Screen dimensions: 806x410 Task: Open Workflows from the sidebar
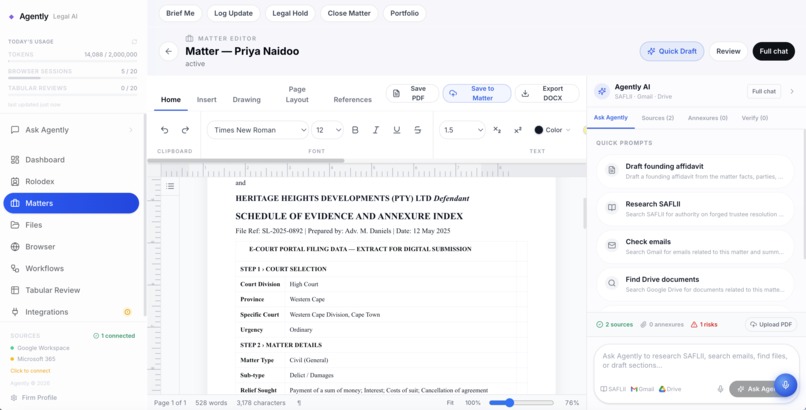coord(71,268)
